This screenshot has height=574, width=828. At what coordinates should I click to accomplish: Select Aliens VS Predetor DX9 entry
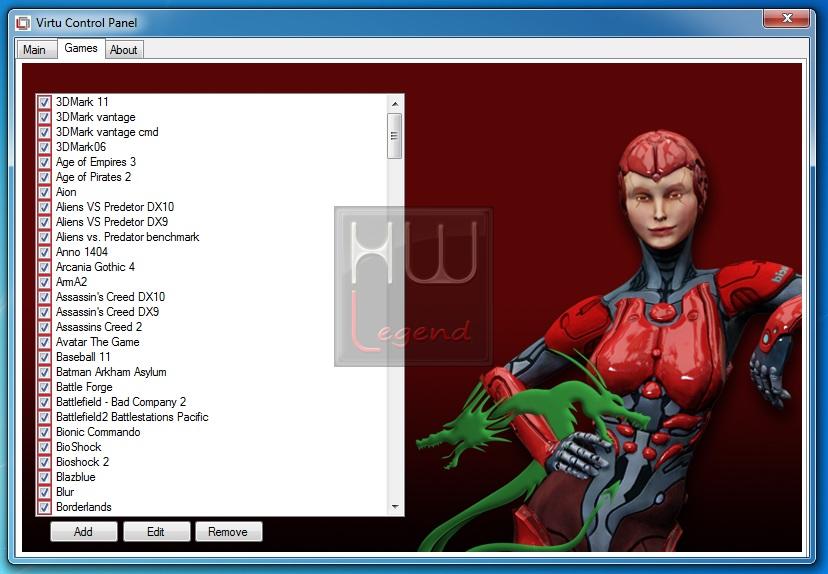112,222
